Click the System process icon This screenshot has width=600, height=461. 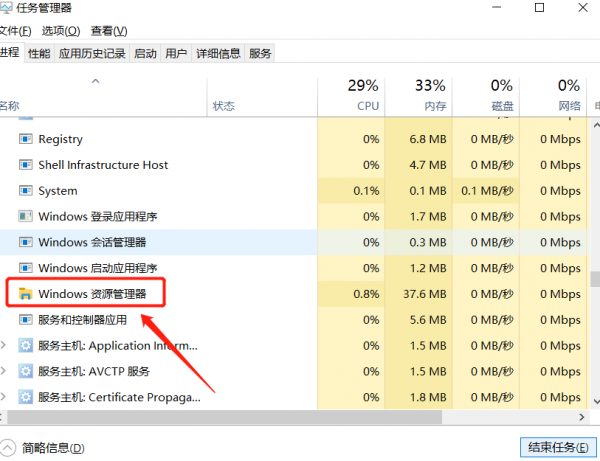point(26,191)
